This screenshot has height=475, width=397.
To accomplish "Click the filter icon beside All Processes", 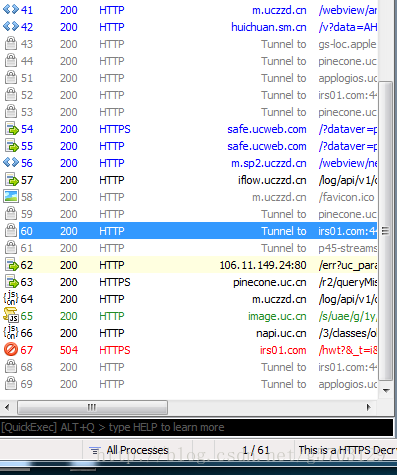I will (x=95, y=450).
